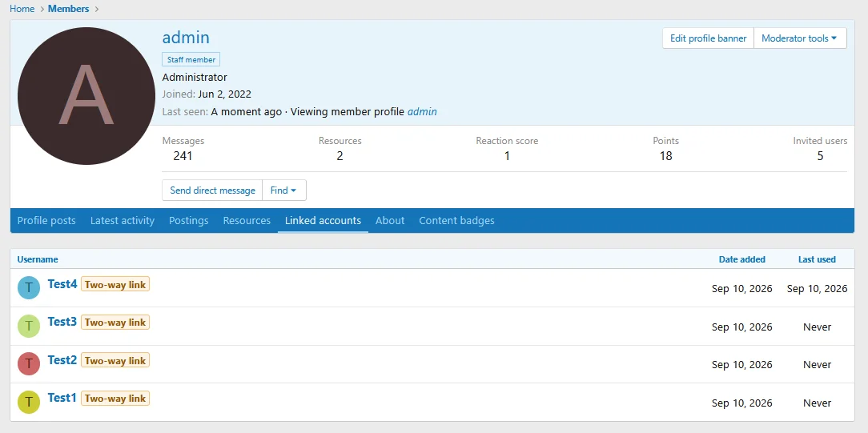
Task: Select the Postings tab
Action: [189, 221]
